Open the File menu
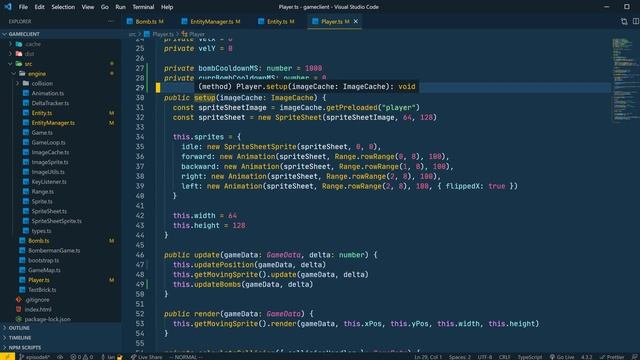This screenshot has height=360, width=640. pyautogui.click(x=23, y=7)
